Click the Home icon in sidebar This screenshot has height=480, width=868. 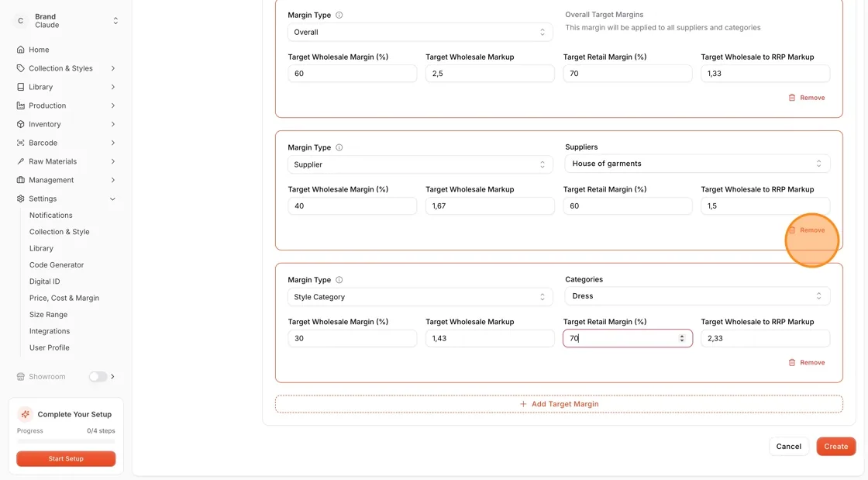(x=20, y=50)
